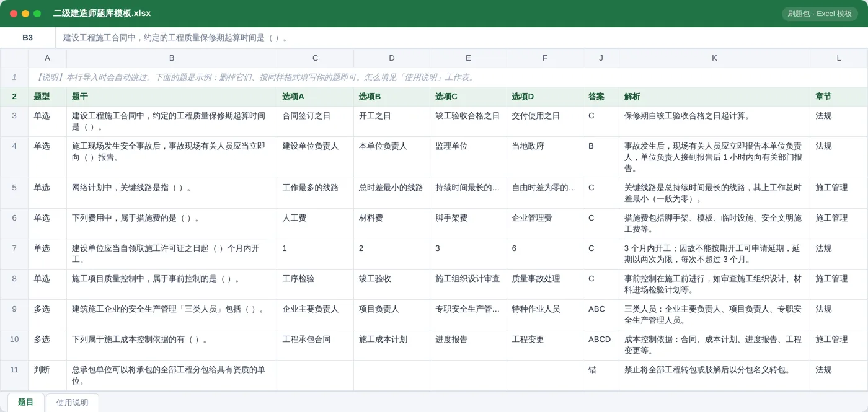Select cell 本单位负责人
The width and height of the screenshot is (868, 412).
tap(392, 157)
